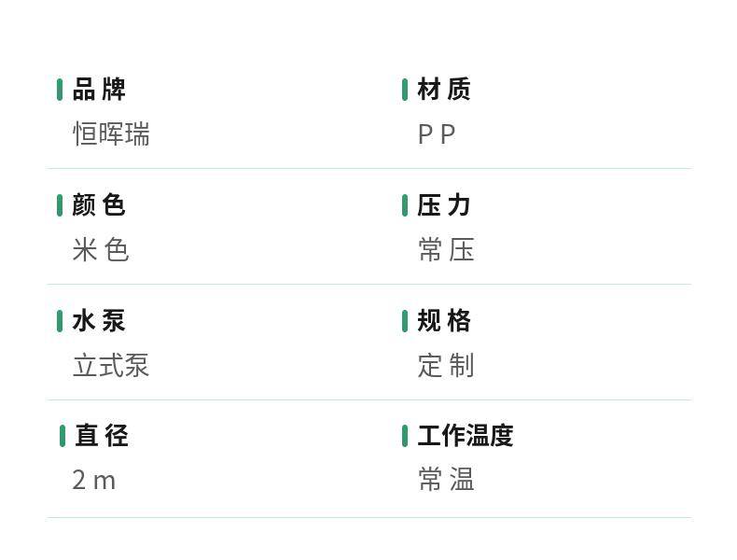Click the pump value 立式泵
This screenshot has height=560, width=737.
click(x=111, y=365)
